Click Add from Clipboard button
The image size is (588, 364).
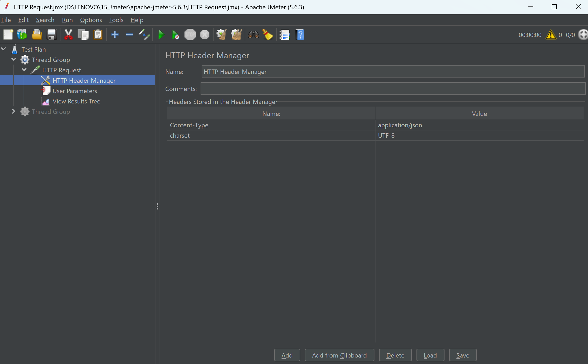tap(339, 355)
